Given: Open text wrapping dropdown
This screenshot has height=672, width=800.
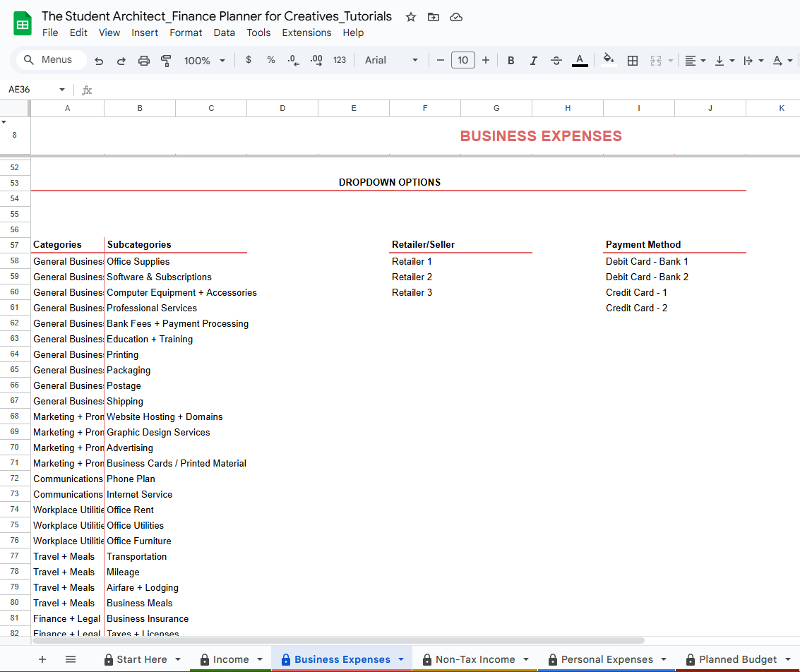Looking at the screenshot, I should 753,61.
